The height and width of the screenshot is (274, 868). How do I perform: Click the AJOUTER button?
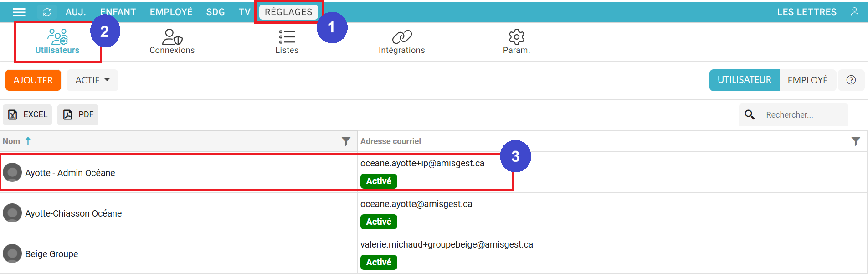pos(33,80)
